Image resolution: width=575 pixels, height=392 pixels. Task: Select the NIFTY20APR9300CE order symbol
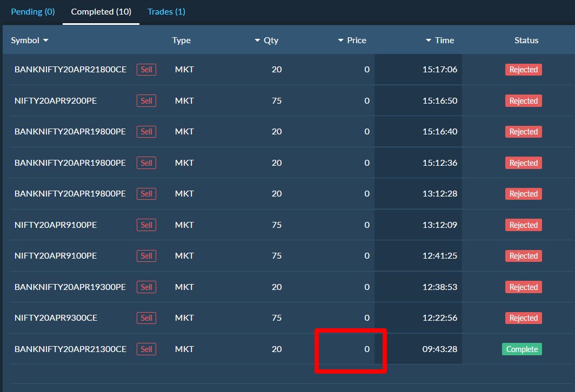point(56,317)
